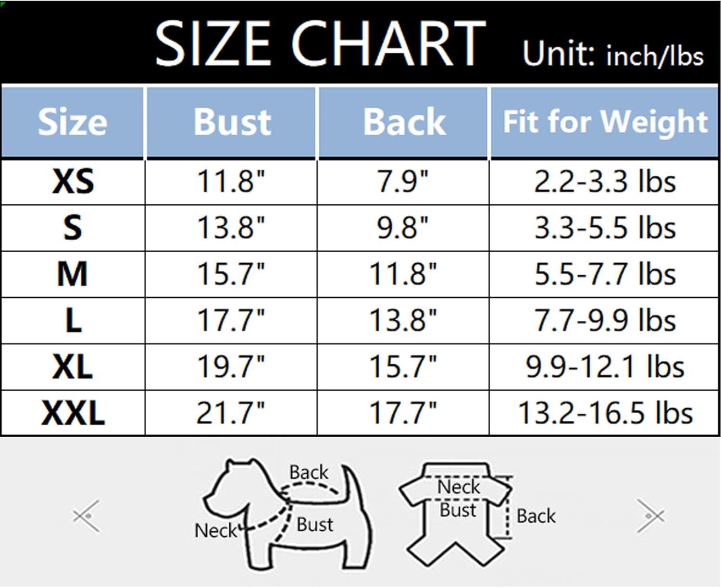
Task: Click the Bust column header
Action: pyautogui.click(x=232, y=122)
